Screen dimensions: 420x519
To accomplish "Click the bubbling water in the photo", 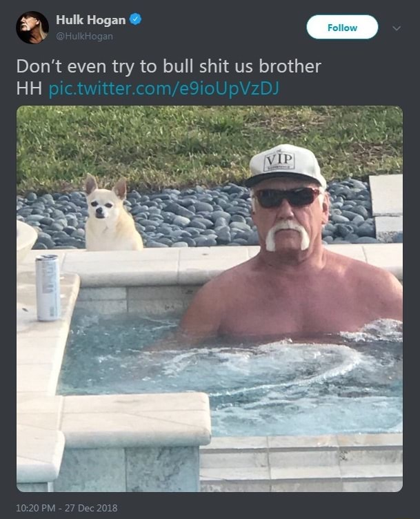I will pyautogui.click(x=261, y=367).
